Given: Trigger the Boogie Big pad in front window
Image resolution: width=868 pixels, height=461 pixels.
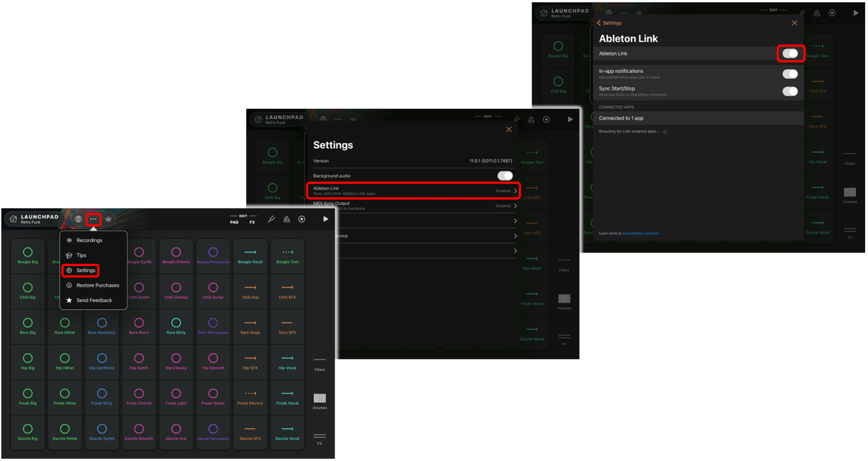Looking at the screenshot, I should 28,256.
